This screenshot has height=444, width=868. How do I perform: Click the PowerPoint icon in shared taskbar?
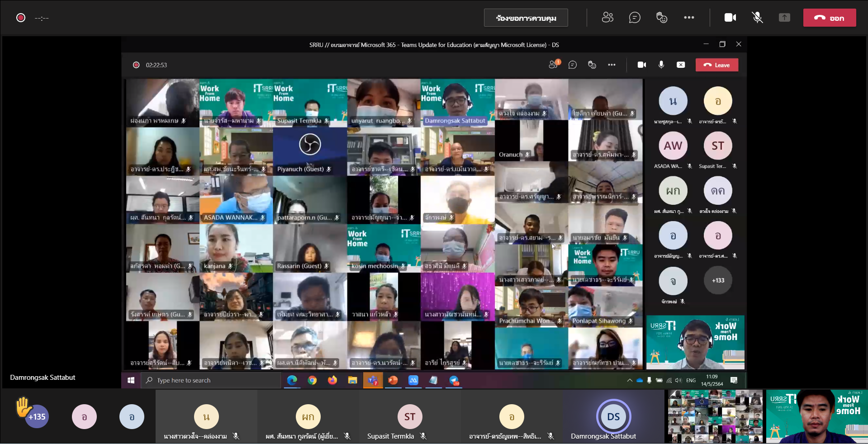tap(393, 380)
